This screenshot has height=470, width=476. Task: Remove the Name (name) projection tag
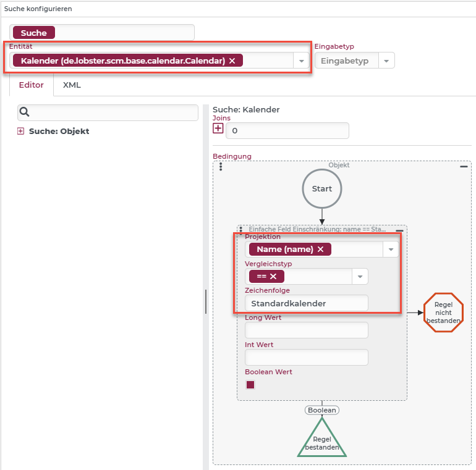pos(320,250)
